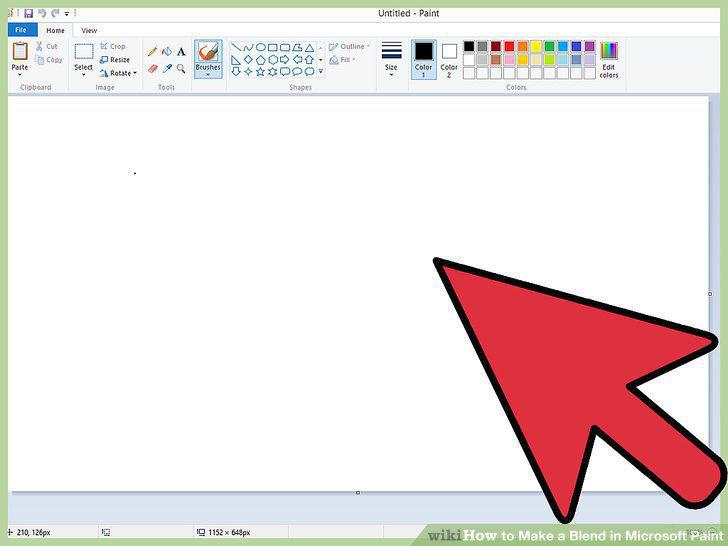Choose the yellow palette swatch
The image size is (728, 546).
(536, 46)
